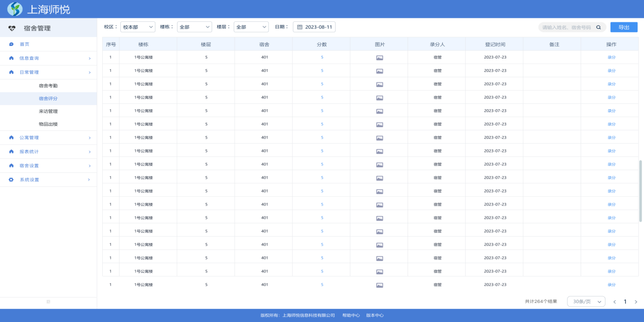This screenshot has width=644, height=322.
Task: Click the search magnifier icon
Action: tap(598, 27)
